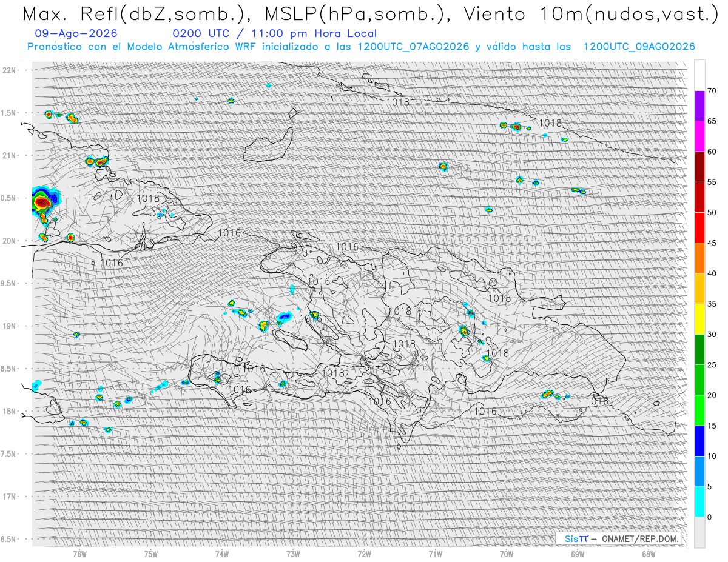Select the bright green 15–20 dBZ colorbar segment

[699, 410]
